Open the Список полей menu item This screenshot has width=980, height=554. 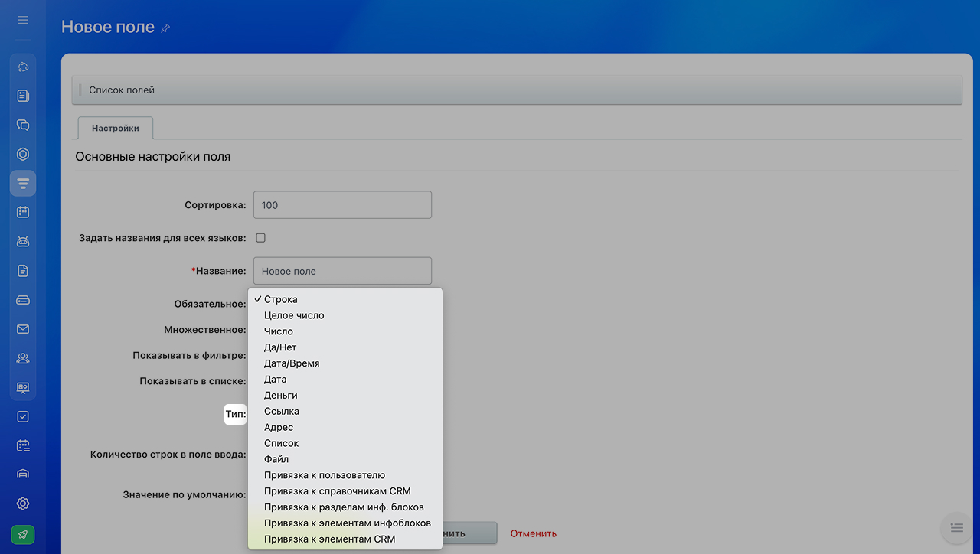(122, 90)
